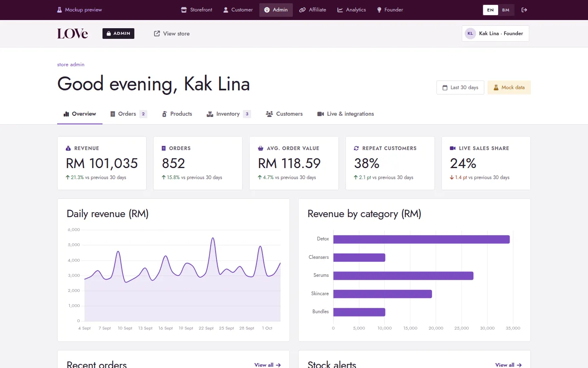The width and height of the screenshot is (588, 368).
Task: Click the Mock data button
Action: [509, 88]
